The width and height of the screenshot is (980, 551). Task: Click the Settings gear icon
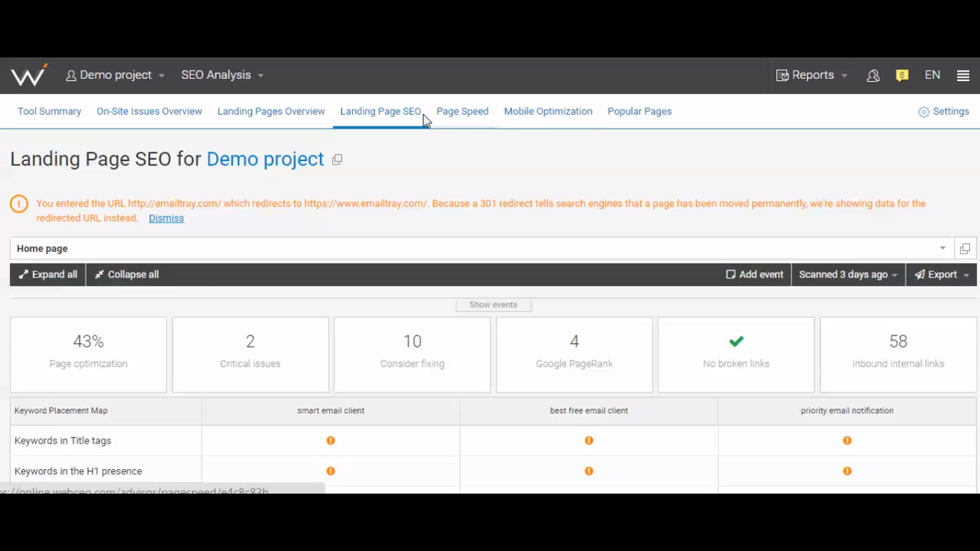tap(924, 112)
